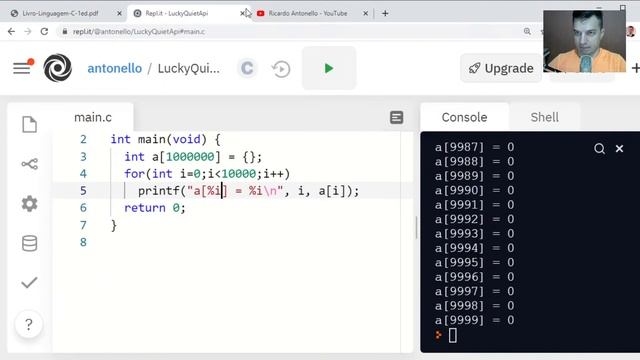Open the Files sidebar icon

(x=29, y=124)
